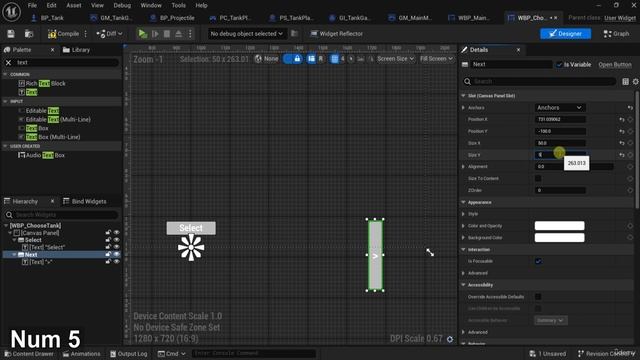Collapse the WBP_ChooseTank root node
Screen dimensions: 640x360
(6, 225)
